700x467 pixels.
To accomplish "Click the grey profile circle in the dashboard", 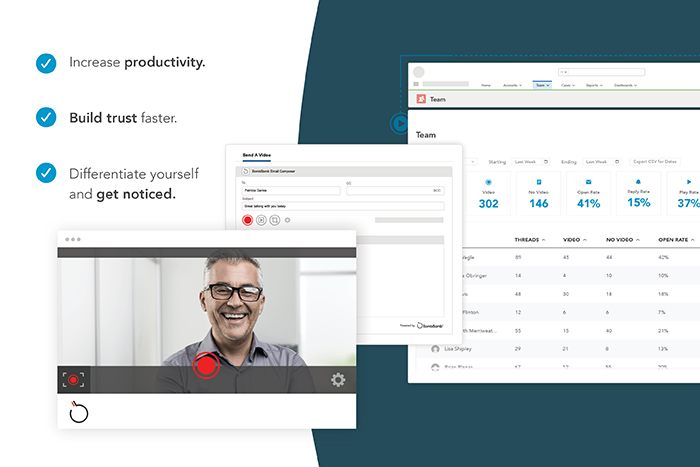I will 418,72.
